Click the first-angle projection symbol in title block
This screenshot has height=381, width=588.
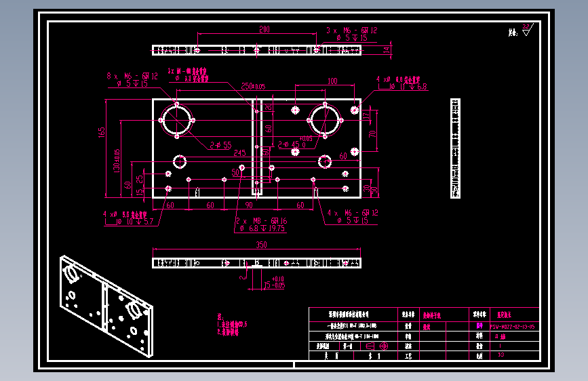coord(377,346)
